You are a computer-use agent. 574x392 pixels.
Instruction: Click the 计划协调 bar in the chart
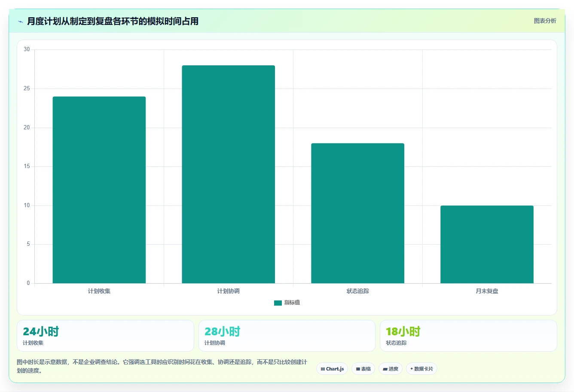coord(228,175)
